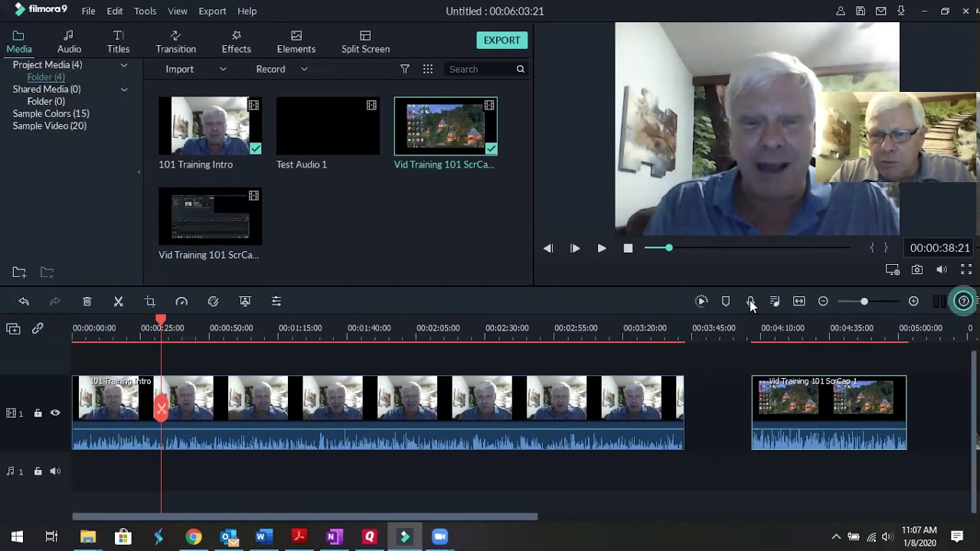Collapse the Shared Media tree section

click(x=124, y=90)
